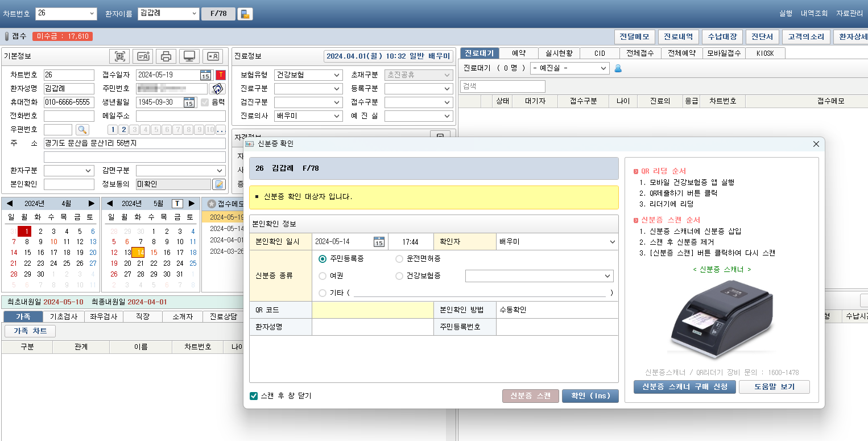
Task: Click the barcode scan icon in 기본정보
Action: [x=119, y=56]
